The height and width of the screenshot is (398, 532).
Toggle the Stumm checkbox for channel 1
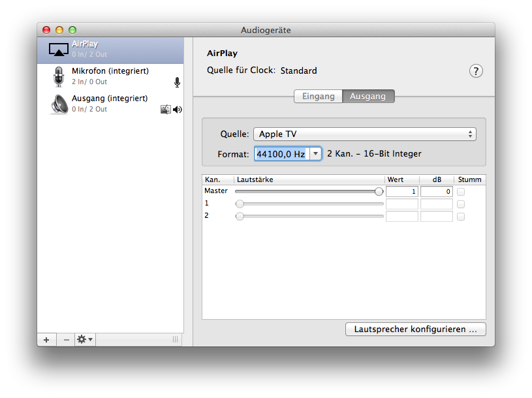pos(461,204)
